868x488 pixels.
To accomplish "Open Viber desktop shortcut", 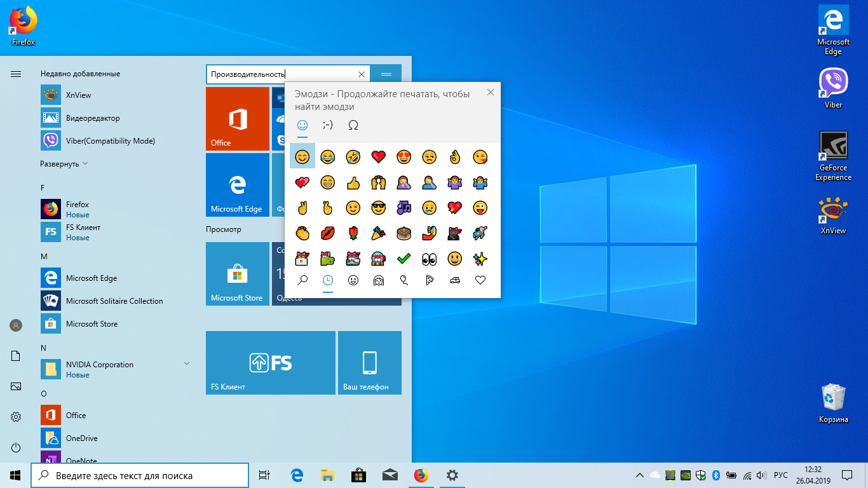I will 833,88.
